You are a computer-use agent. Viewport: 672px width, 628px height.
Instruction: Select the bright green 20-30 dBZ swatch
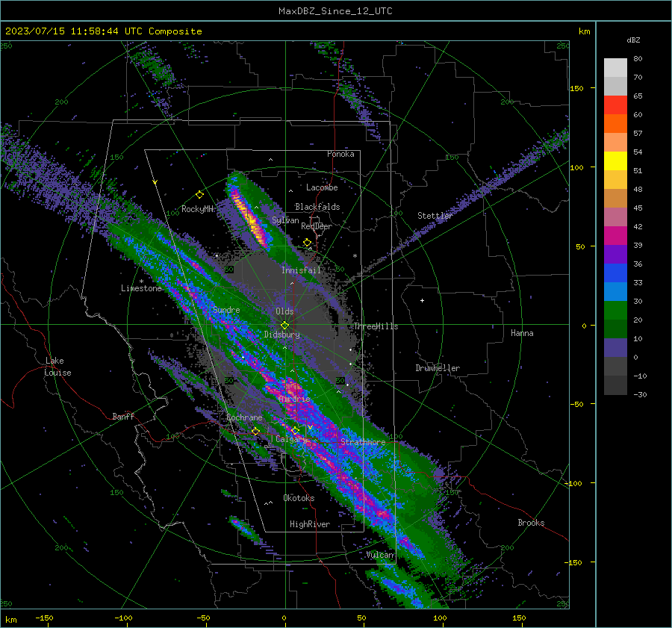[x=615, y=311]
